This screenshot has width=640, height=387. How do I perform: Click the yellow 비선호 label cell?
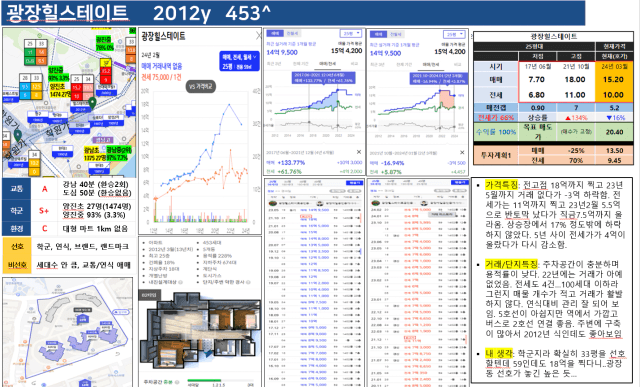pyautogui.click(x=17, y=265)
